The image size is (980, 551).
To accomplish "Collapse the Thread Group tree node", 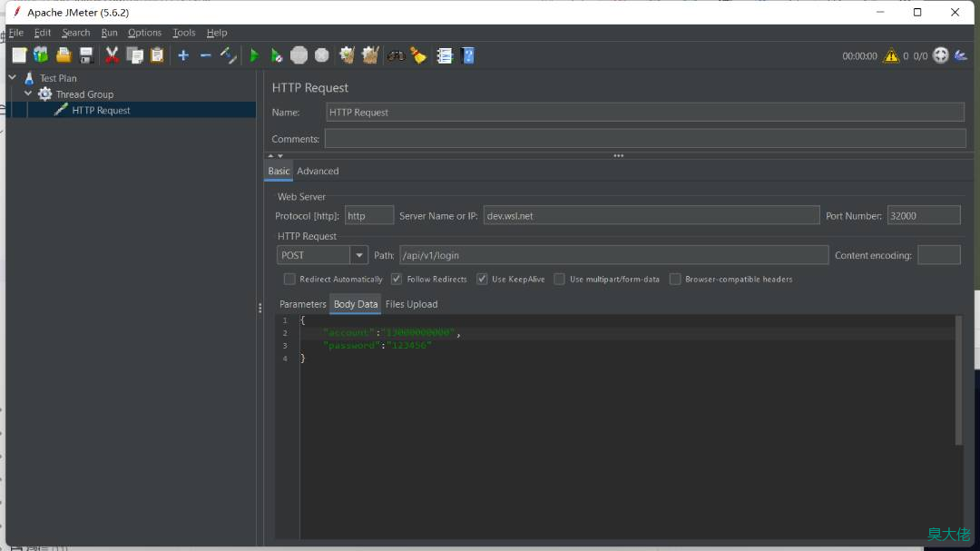I will pos(28,93).
